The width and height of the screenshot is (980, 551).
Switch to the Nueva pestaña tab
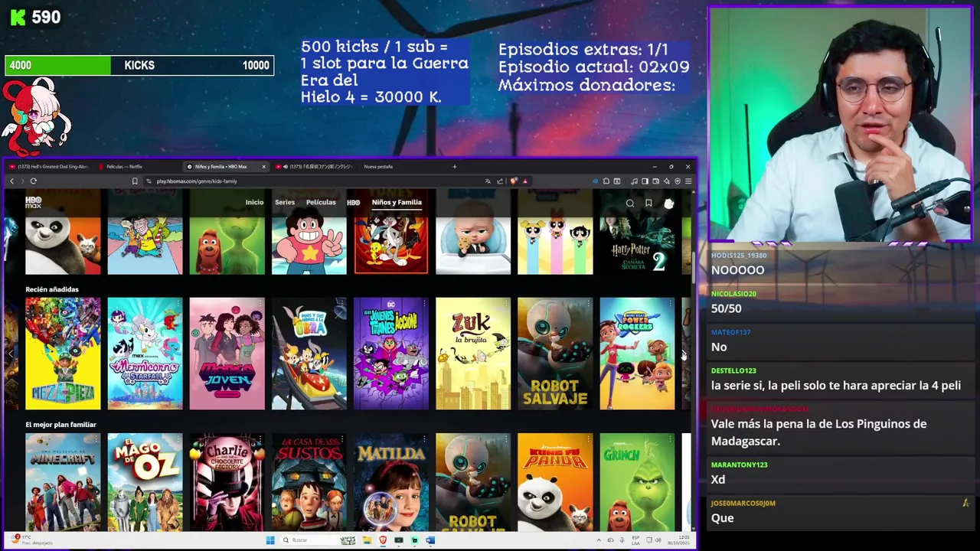point(378,166)
